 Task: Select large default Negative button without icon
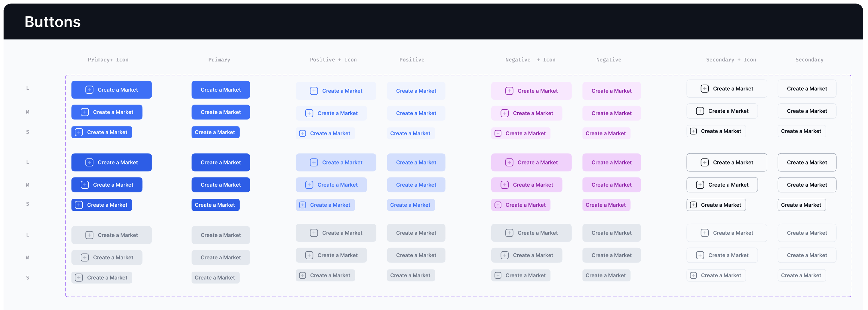[612, 91]
